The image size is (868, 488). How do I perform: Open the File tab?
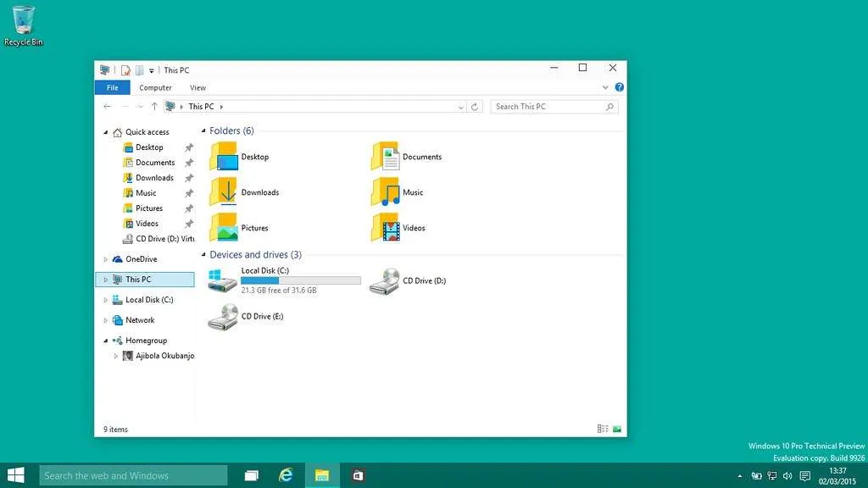pos(113,87)
